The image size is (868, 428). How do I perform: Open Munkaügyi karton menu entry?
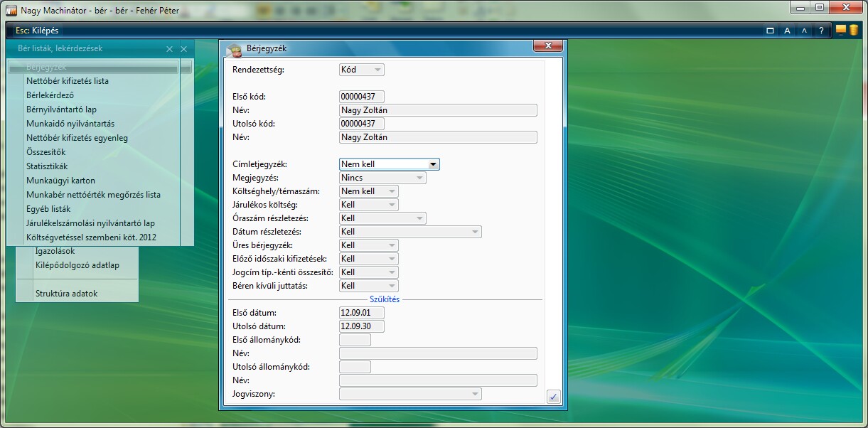coord(60,181)
